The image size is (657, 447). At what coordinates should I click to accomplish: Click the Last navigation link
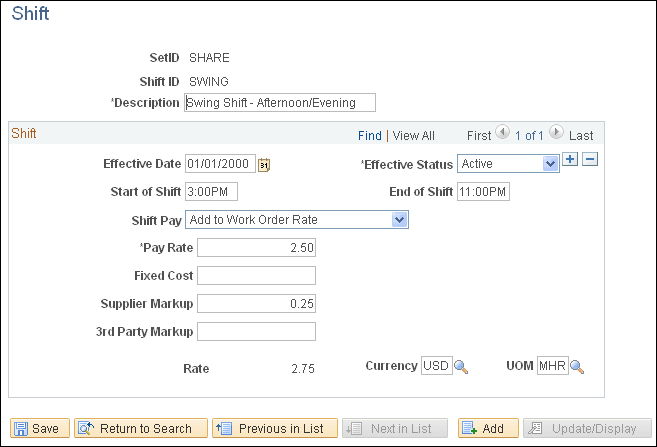[x=581, y=136]
